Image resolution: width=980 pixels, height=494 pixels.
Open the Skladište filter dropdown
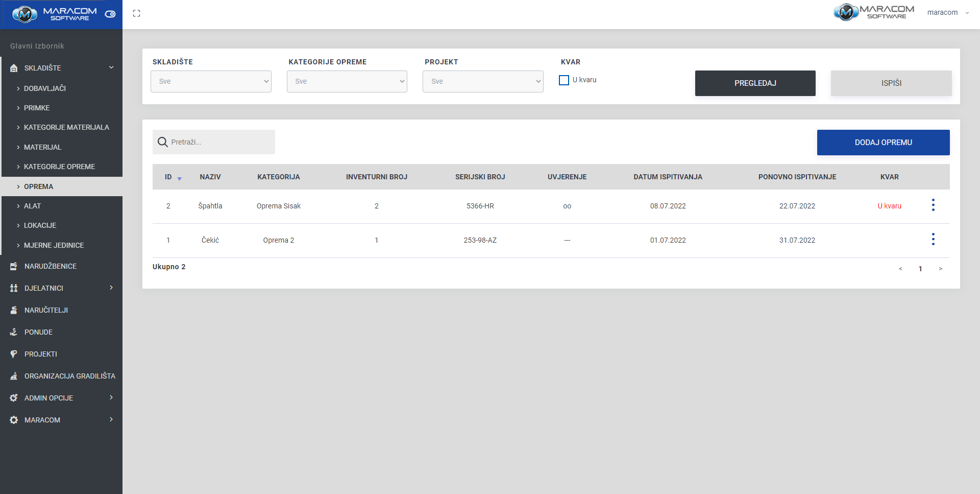(211, 82)
